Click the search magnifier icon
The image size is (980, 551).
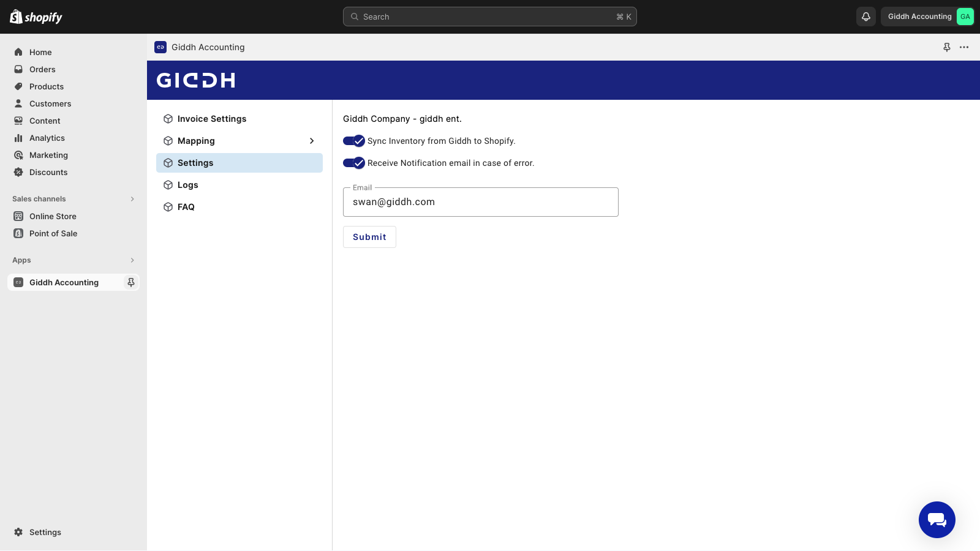[x=355, y=17]
